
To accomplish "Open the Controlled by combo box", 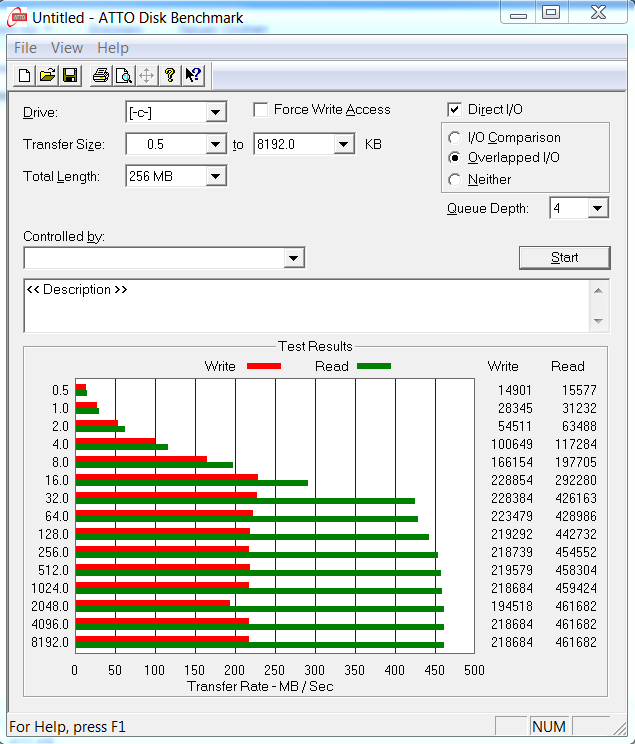I will tap(293, 259).
